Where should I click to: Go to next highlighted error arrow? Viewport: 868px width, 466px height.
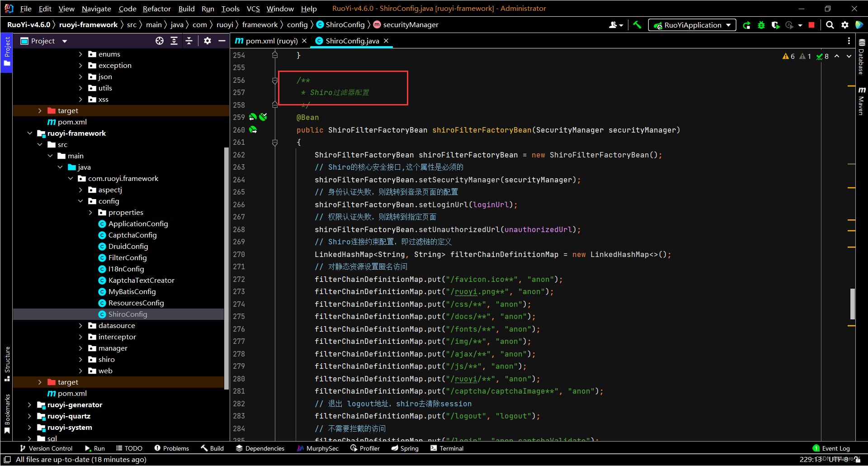849,57
